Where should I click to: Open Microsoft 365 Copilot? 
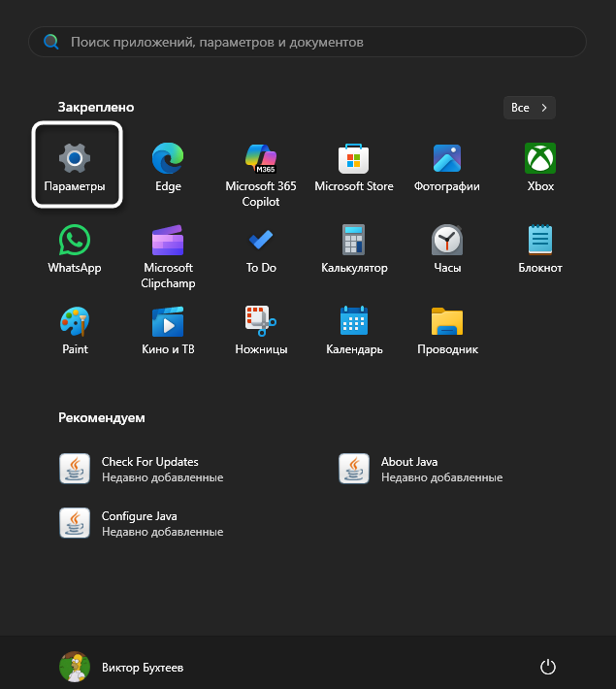(x=261, y=174)
